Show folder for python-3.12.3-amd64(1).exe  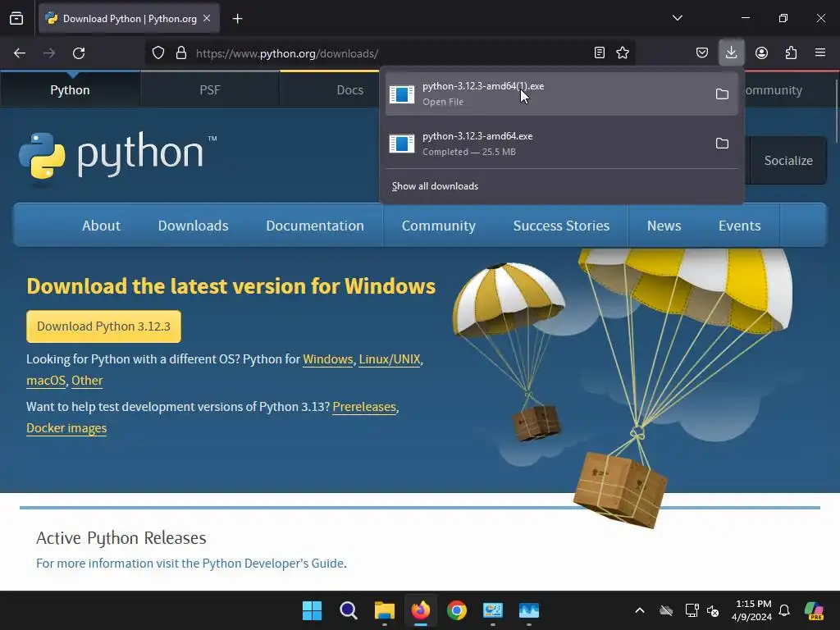tap(722, 94)
